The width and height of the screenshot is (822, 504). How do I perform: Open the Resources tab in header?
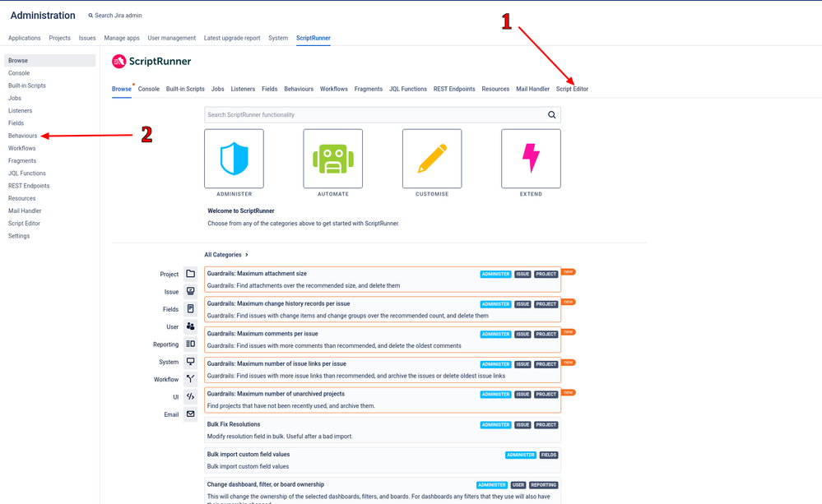(x=495, y=89)
